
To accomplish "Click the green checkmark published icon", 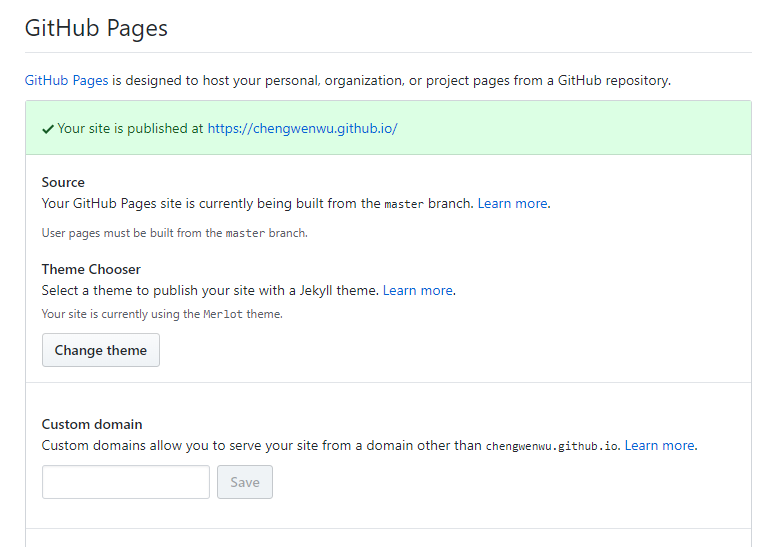I will coord(48,129).
